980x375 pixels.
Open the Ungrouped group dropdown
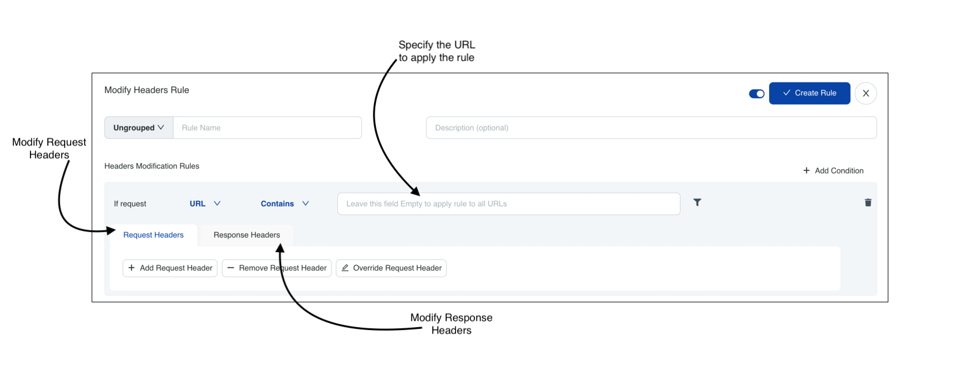(138, 127)
